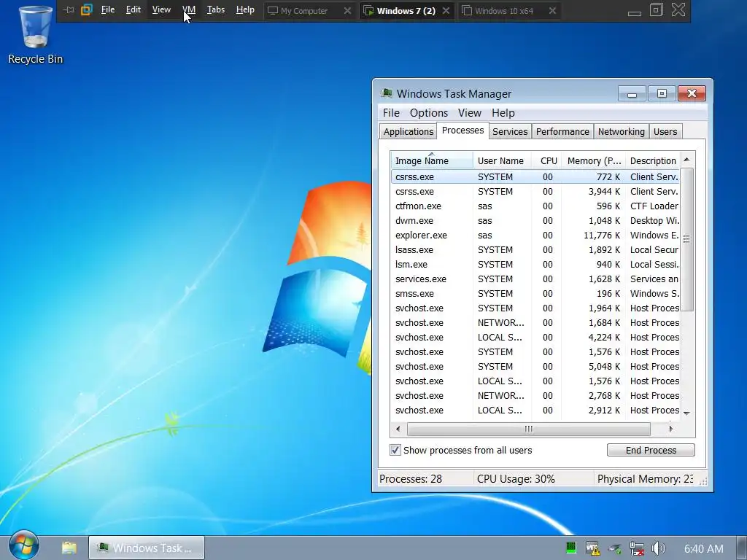Switch to the Services tab

(510, 132)
